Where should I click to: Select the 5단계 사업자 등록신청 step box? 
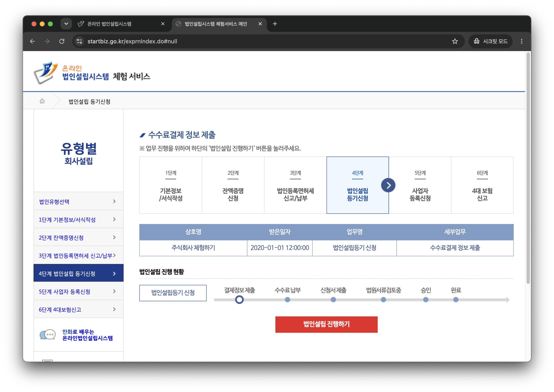[x=420, y=185]
